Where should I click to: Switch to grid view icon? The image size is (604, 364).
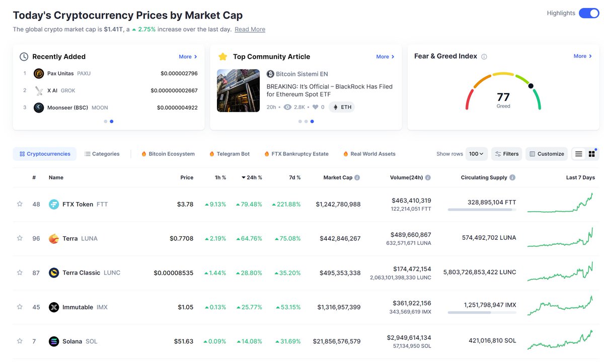591,154
